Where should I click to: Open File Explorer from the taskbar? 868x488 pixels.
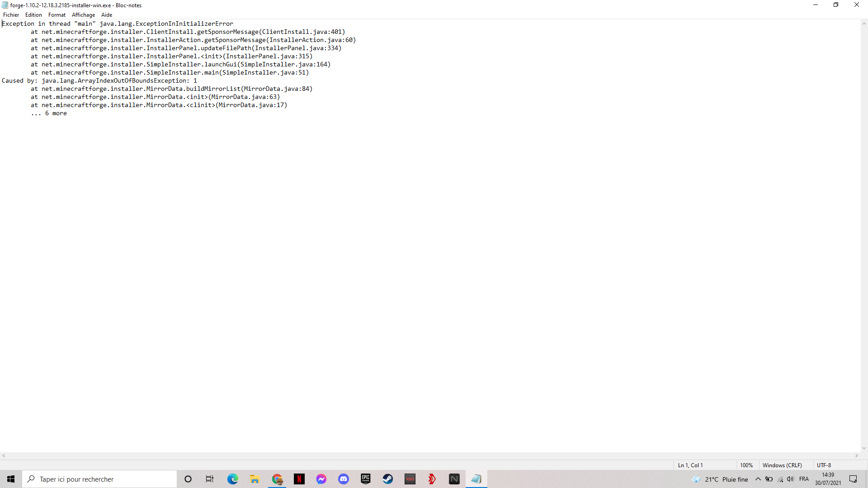click(x=255, y=479)
